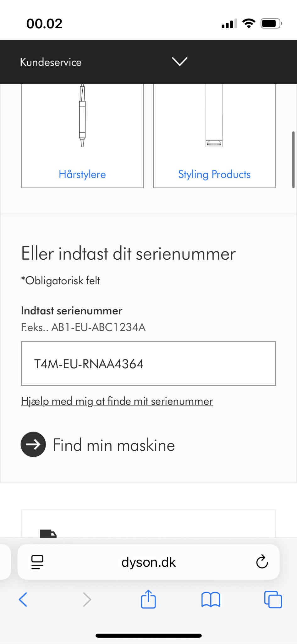Click the page scrollbar indicator
Viewport: 297px width, 644px height.
click(293, 160)
